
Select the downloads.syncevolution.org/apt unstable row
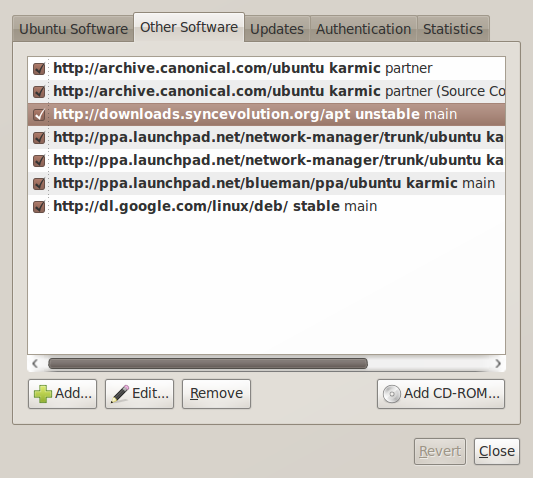click(x=266, y=115)
